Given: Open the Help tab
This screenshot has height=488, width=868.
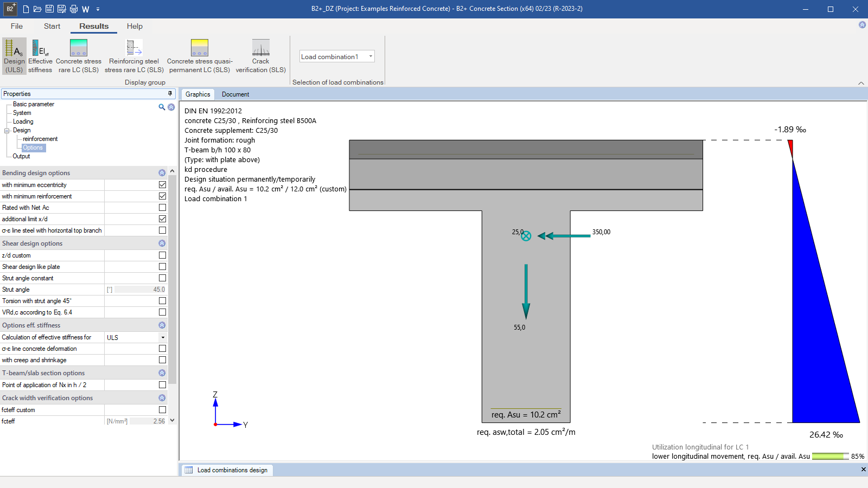Looking at the screenshot, I should (x=135, y=26).
